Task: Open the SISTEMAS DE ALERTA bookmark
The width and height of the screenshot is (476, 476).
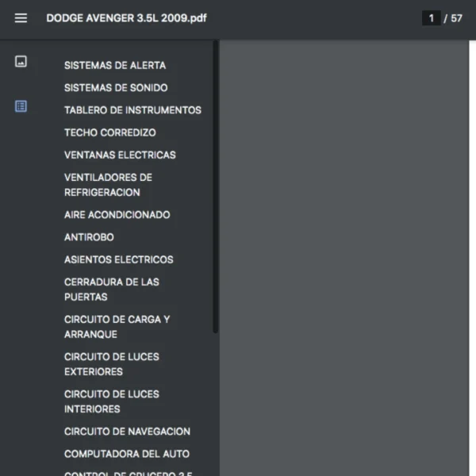Action: coord(115,66)
